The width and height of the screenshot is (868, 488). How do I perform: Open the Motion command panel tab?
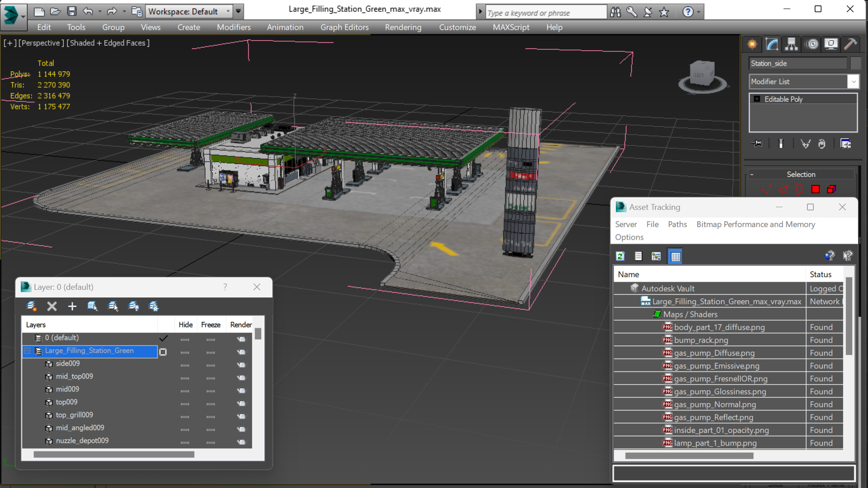tap(812, 44)
